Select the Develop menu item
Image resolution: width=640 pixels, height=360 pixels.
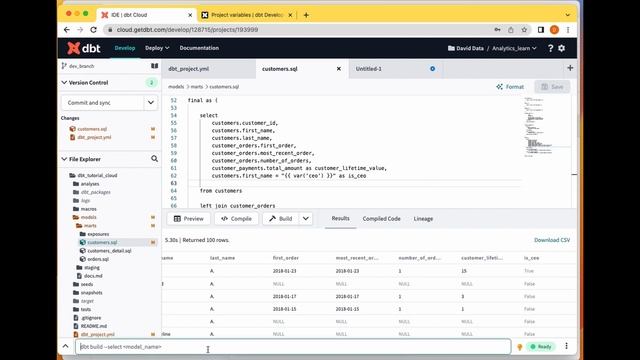[125, 48]
